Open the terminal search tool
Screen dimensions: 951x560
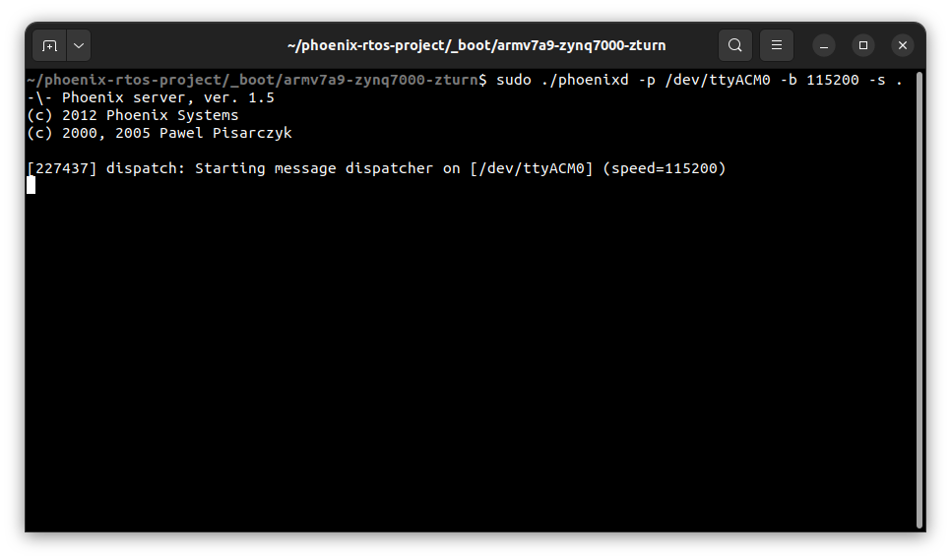(734, 45)
